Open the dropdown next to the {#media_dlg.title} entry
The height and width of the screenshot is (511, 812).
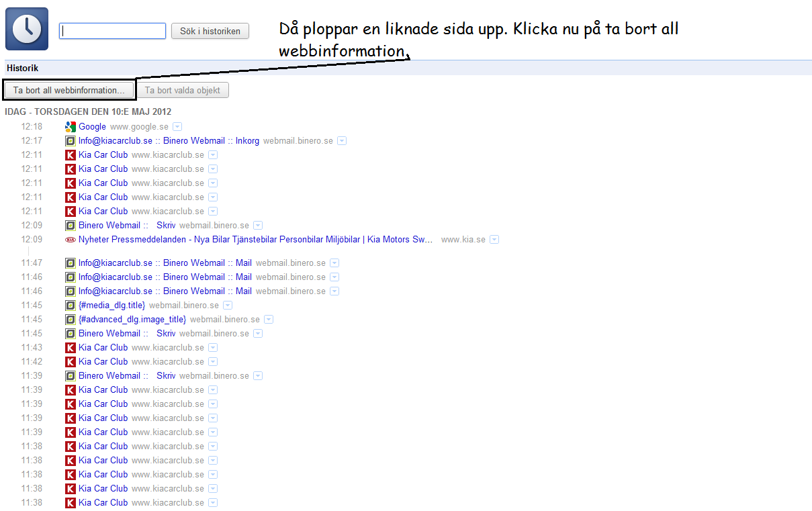(x=228, y=306)
